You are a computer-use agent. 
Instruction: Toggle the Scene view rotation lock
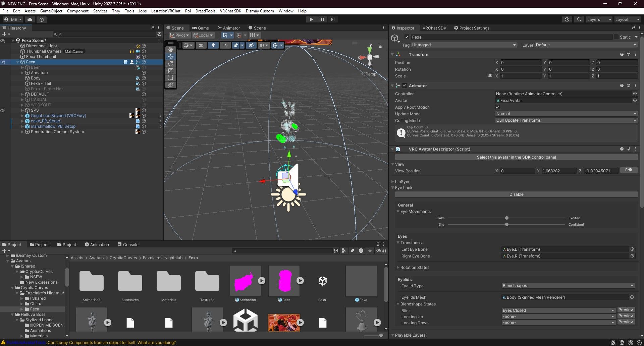(380, 46)
